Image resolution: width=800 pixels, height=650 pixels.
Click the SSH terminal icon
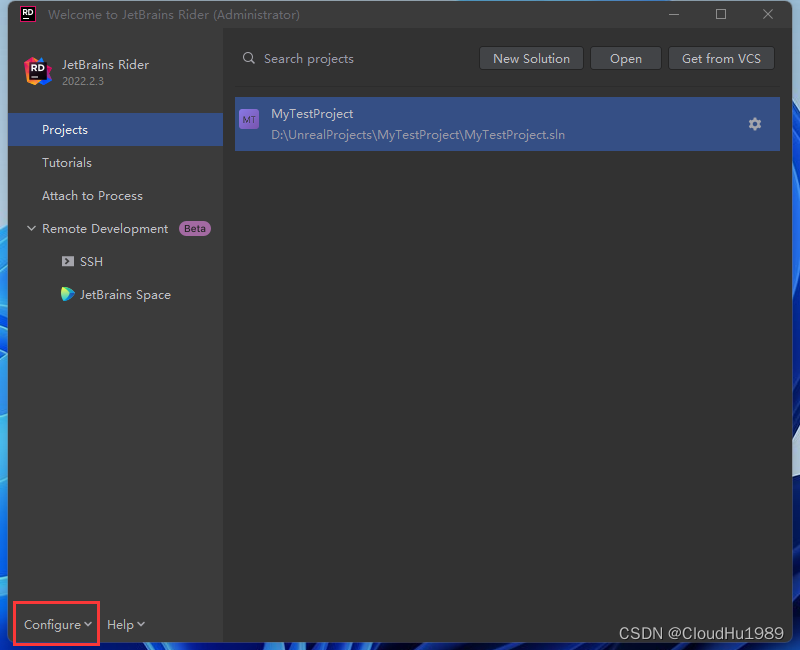tap(67, 261)
